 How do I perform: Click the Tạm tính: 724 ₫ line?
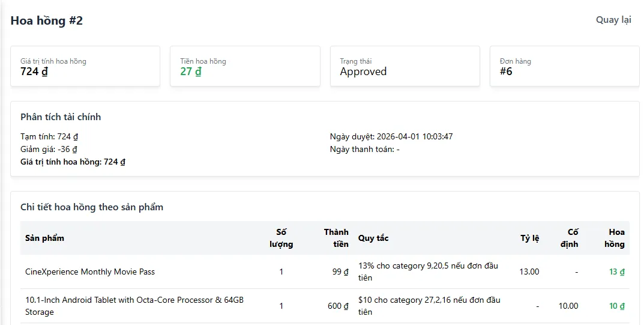pos(49,136)
